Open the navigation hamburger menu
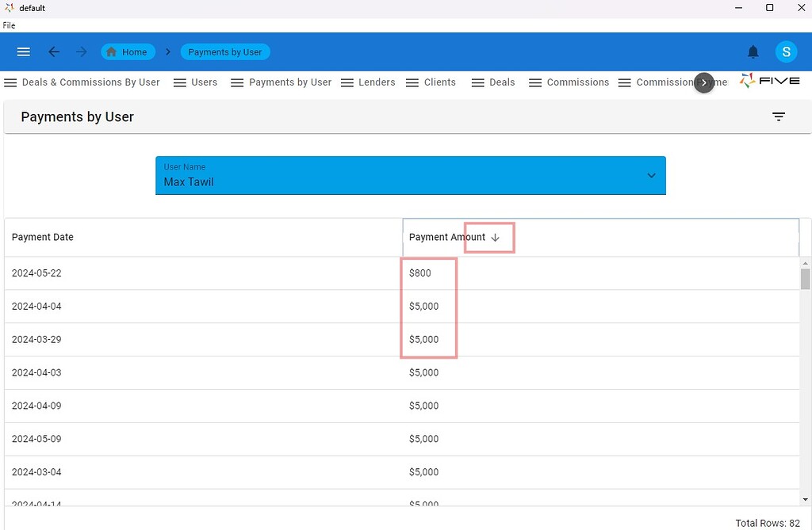 coord(23,51)
